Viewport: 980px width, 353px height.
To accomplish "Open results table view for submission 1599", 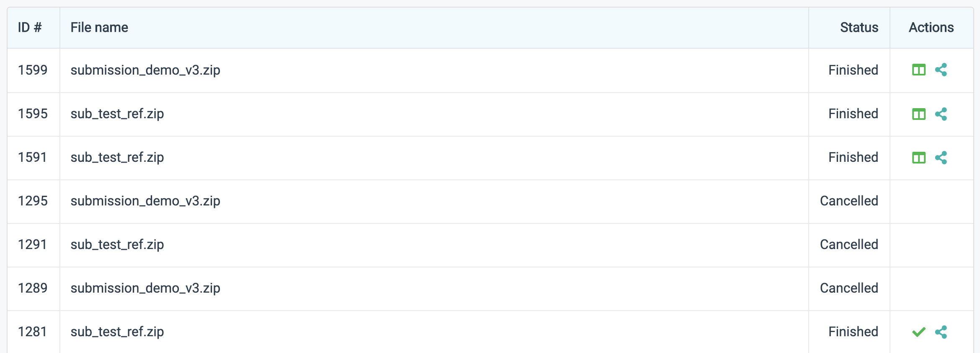I will pos(919,70).
